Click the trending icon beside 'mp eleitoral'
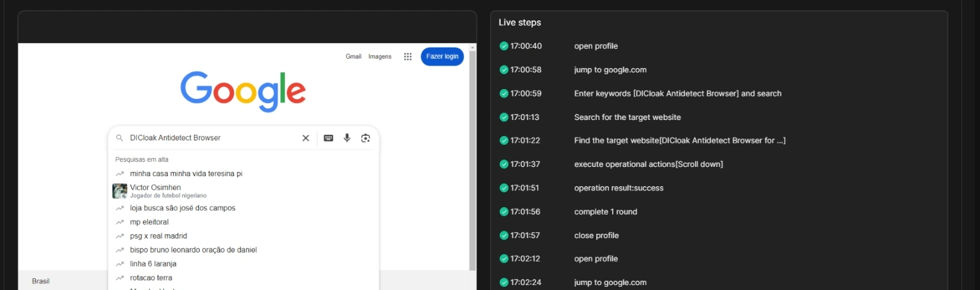 pos(120,222)
